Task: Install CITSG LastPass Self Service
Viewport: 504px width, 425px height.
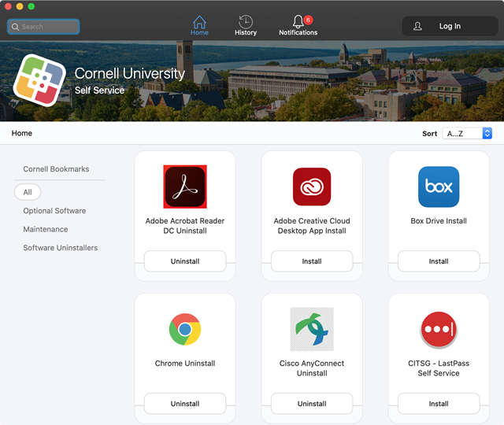Action: point(439,404)
